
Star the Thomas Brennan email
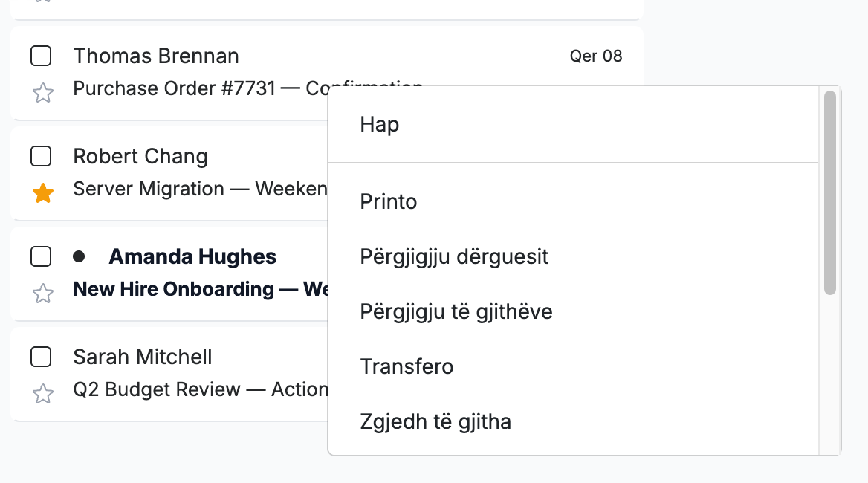click(43, 92)
